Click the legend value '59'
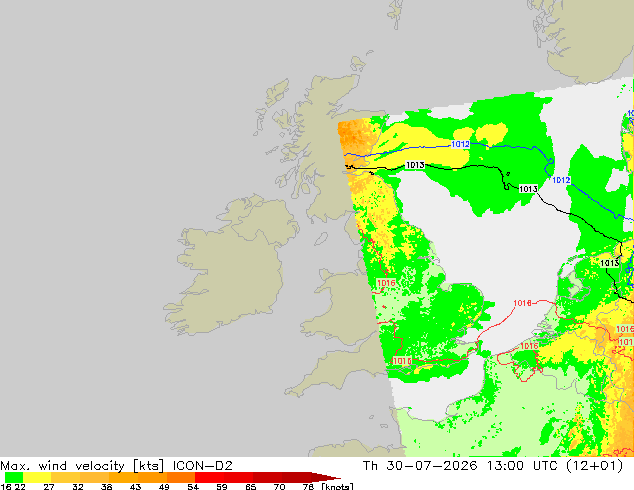634x490 pixels. click(222, 486)
